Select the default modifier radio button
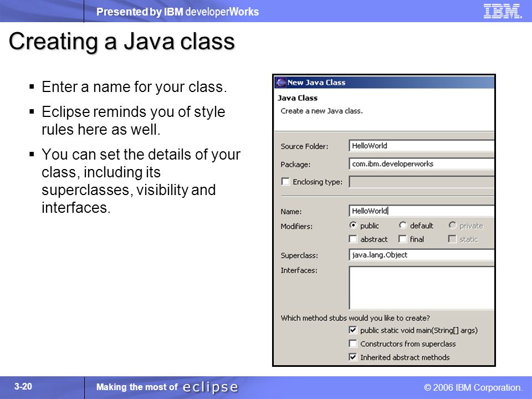The image size is (532, 399). (x=403, y=226)
